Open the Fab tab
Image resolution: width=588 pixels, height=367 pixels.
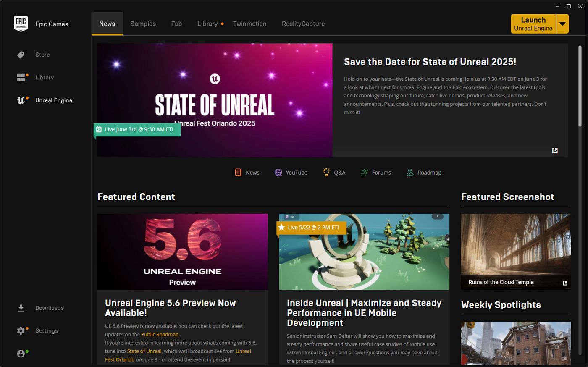[x=176, y=24]
